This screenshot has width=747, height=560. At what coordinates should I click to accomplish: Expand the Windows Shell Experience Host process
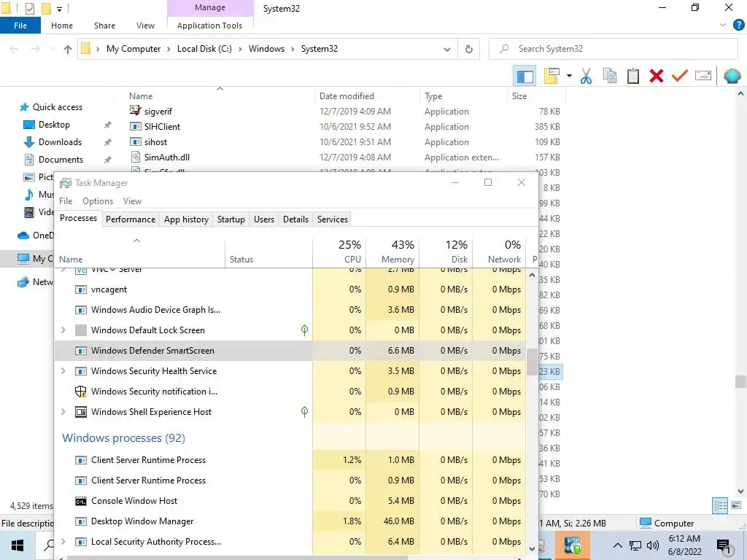coord(63,412)
